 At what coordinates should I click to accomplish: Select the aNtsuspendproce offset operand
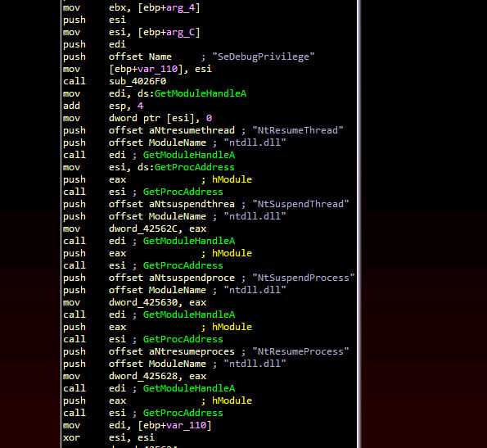pyautogui.click(x=192, y=278)
